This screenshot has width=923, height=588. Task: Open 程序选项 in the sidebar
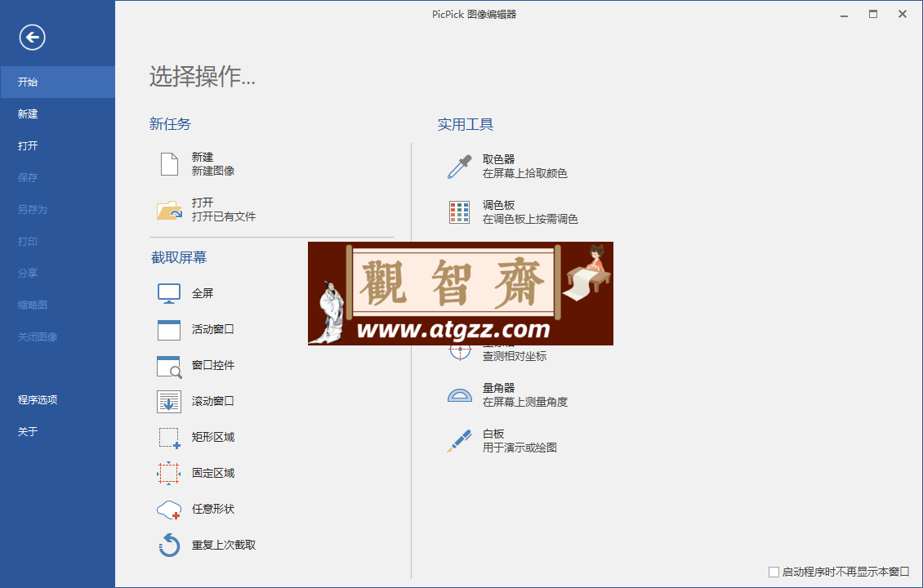pos(58,399)
